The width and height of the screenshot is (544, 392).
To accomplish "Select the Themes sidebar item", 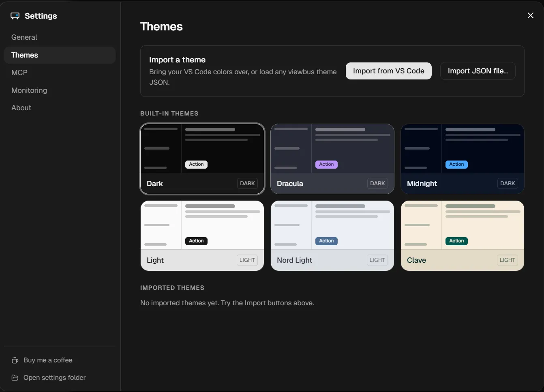I will (x=60, y=55).
